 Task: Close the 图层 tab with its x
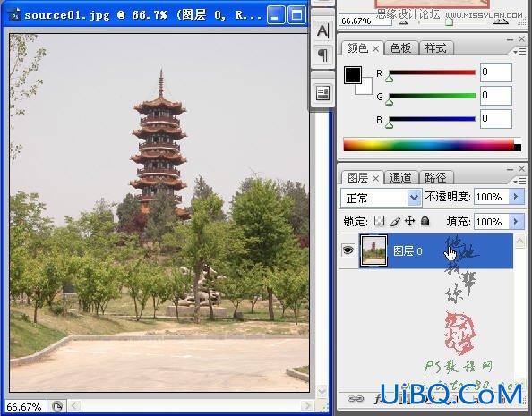(x=375, y=178)
